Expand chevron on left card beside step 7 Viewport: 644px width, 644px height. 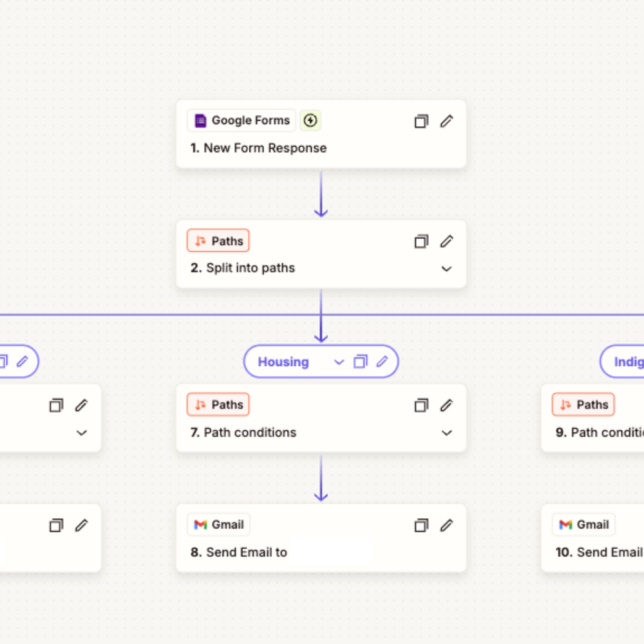point(82,433)
